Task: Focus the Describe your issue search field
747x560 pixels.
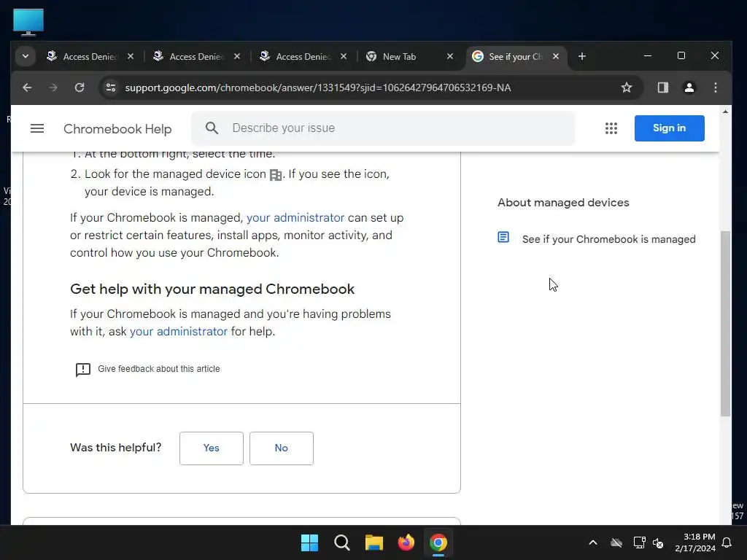Action: point(383,128)
